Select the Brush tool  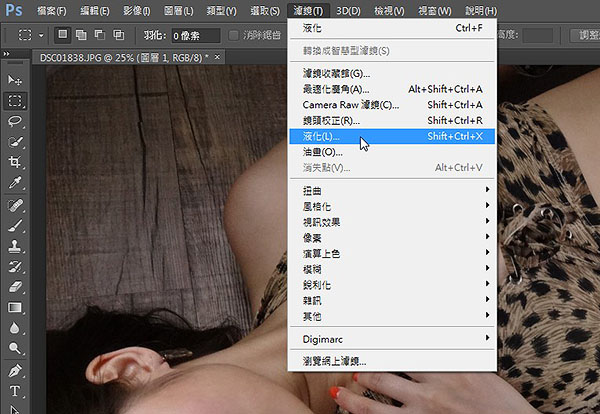point(15,226)
